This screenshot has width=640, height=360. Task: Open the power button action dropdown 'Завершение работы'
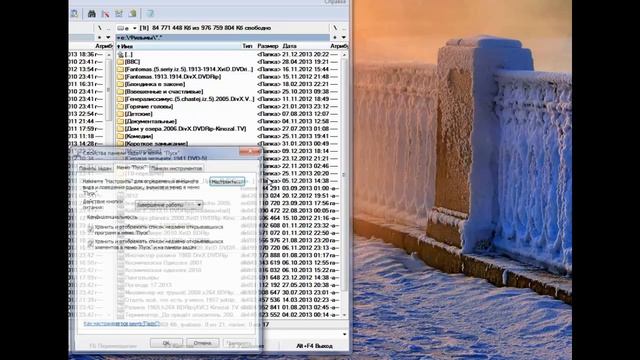(x=169, y=204)
